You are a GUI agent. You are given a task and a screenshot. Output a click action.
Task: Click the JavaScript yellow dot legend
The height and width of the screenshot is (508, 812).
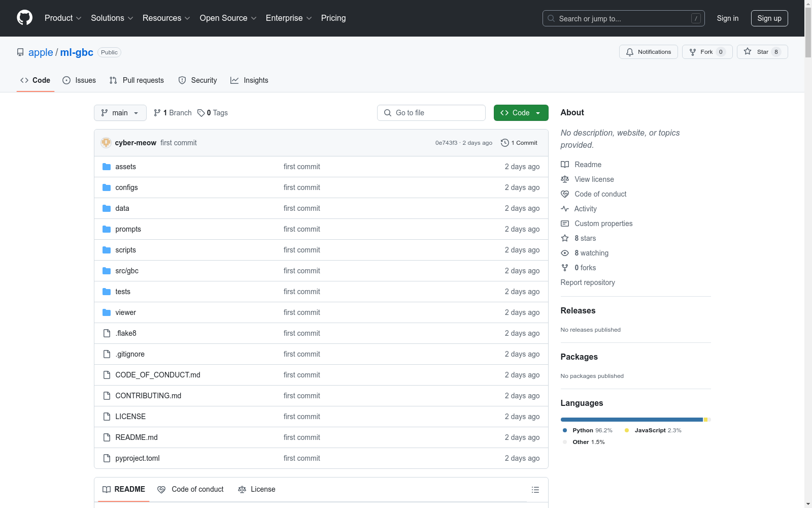[x=627, y=430]
